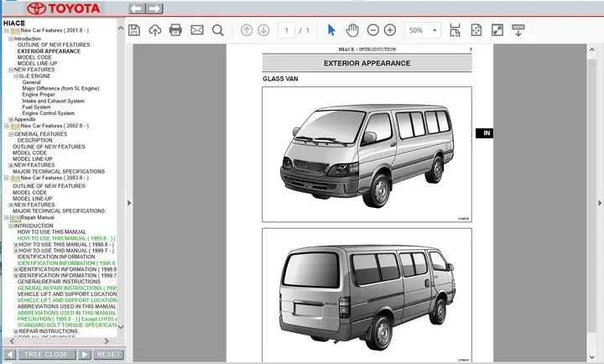The image size is (604, 364).
Task: Expand right side panel splitter arrow
Action: [600, 203]
